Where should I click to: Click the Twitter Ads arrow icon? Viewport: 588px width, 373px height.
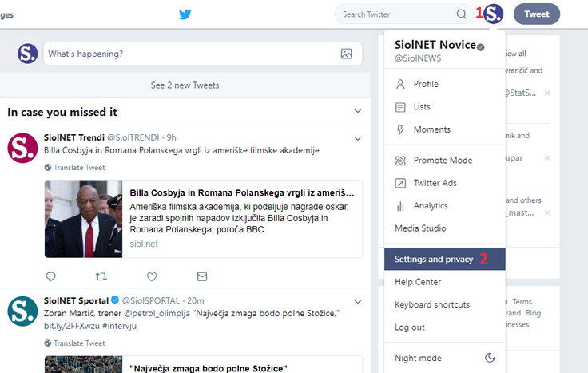coord(400,184)
